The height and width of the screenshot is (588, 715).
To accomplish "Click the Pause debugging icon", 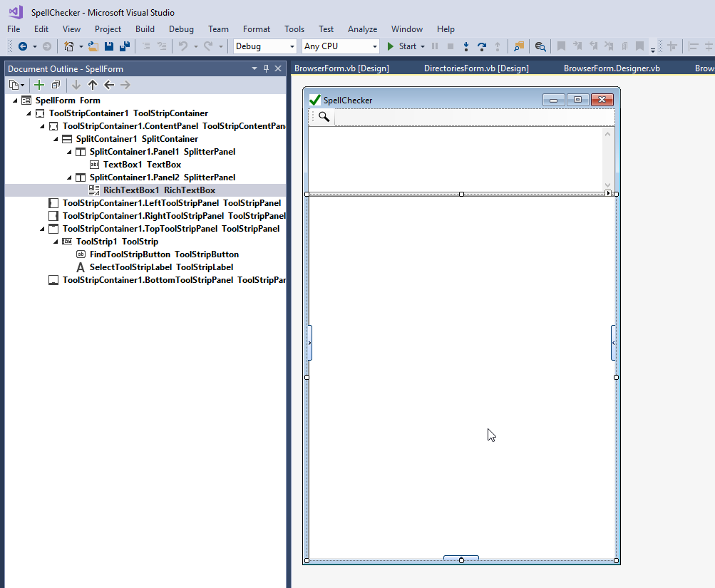I will point(435,46).
